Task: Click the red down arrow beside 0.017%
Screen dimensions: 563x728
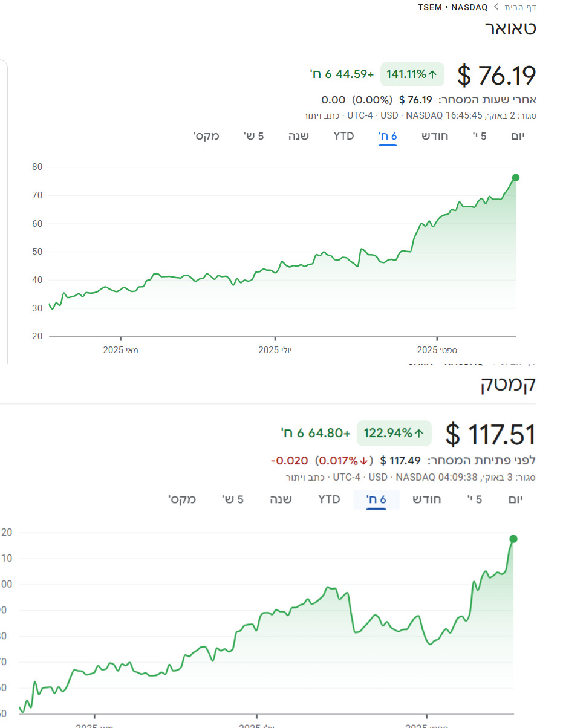Action: (364, 461)
